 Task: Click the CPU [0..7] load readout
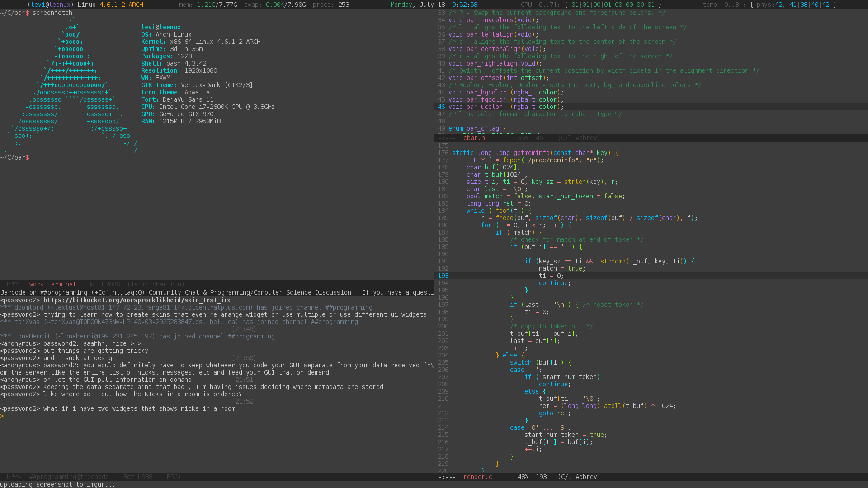pos(591,5)
